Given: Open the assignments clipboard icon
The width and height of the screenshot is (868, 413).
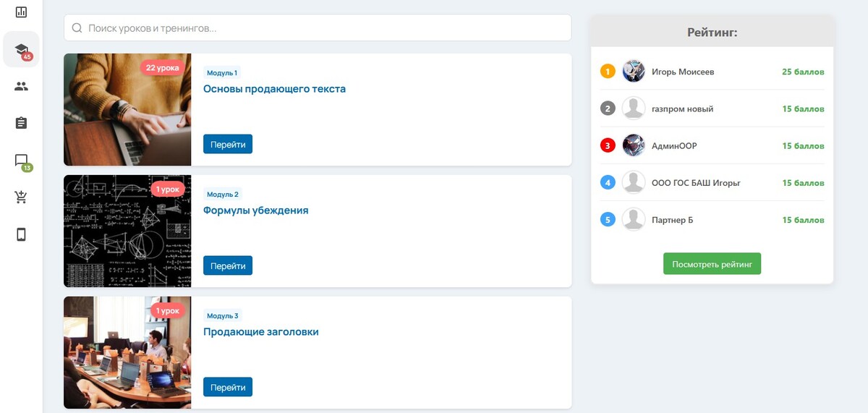Looking at the screenshot, I should click(21, 123).
